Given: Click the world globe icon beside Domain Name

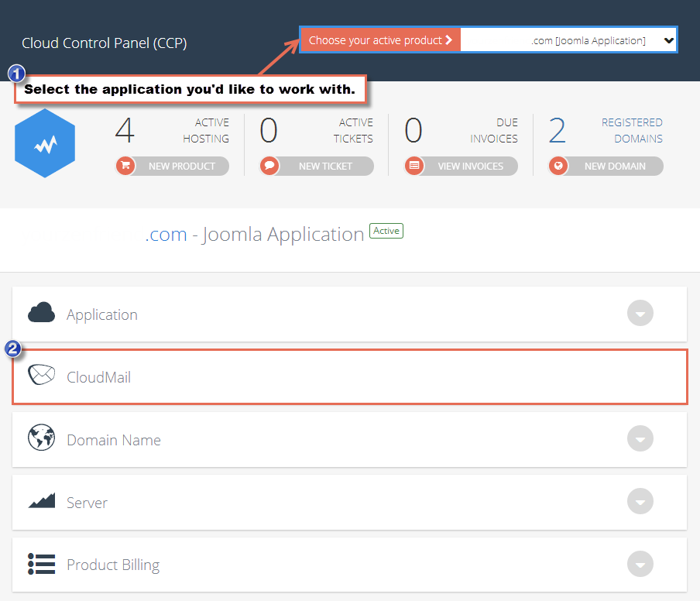Looking at the screenshot, I should 42,437.
